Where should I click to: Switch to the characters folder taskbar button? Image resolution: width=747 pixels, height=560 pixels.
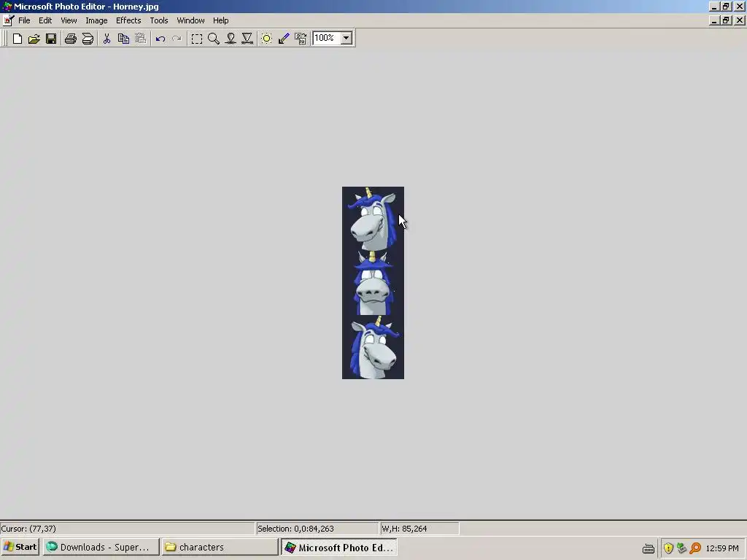[220, 547]
